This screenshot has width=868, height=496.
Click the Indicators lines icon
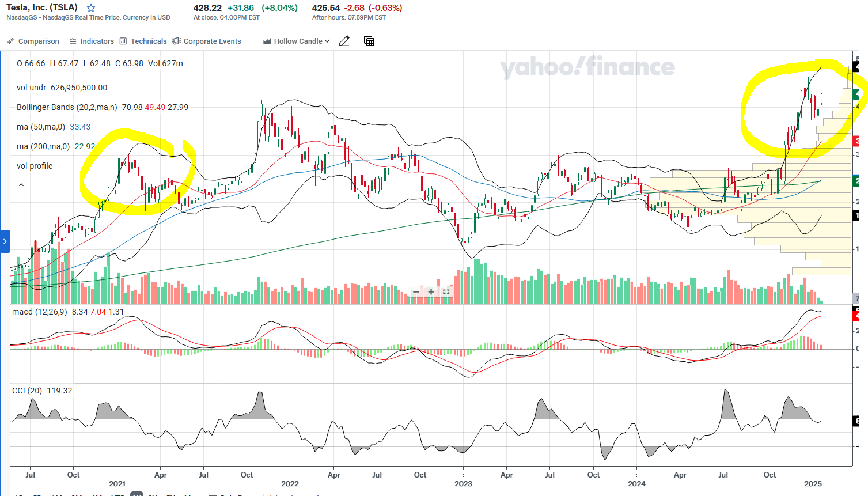(73, 41)
